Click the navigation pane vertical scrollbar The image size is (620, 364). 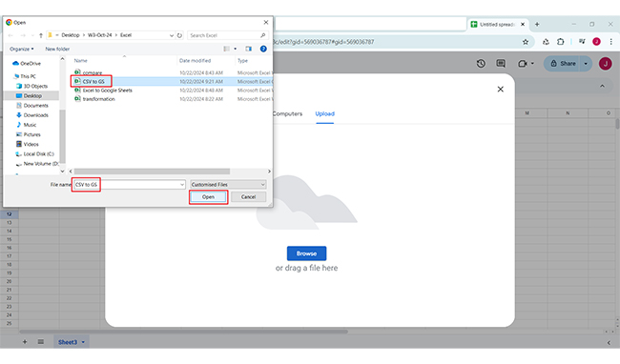62,136
